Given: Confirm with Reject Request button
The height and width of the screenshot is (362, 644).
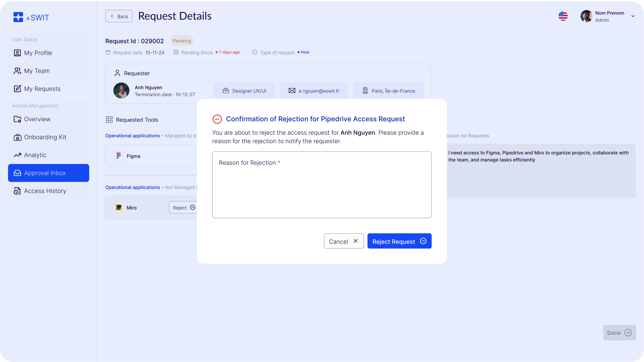Looking at the screenshot, I should [399, 241].
